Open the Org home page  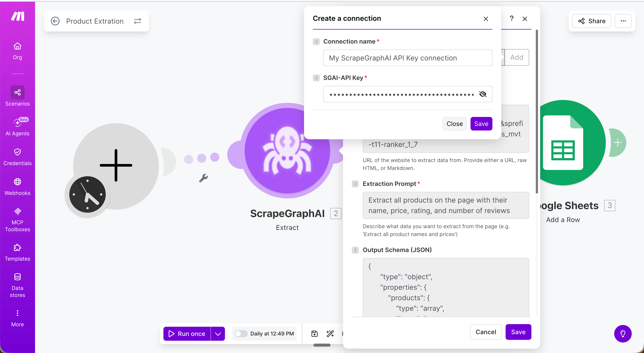coord(18,51)
